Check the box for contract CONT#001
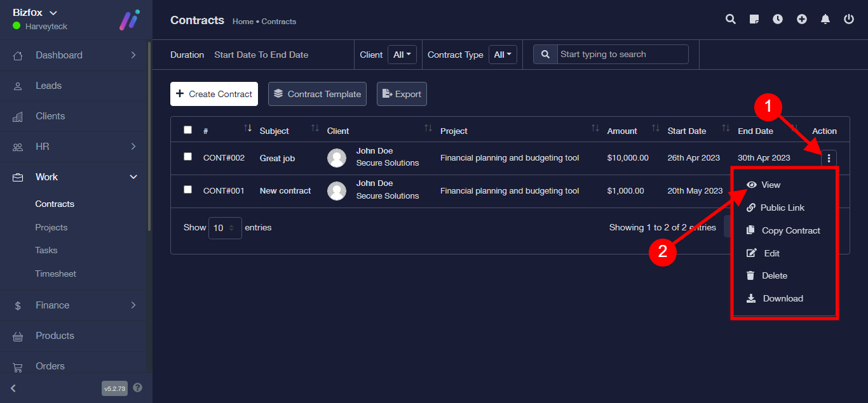This screenshot has width=868, height=403. 187,190
